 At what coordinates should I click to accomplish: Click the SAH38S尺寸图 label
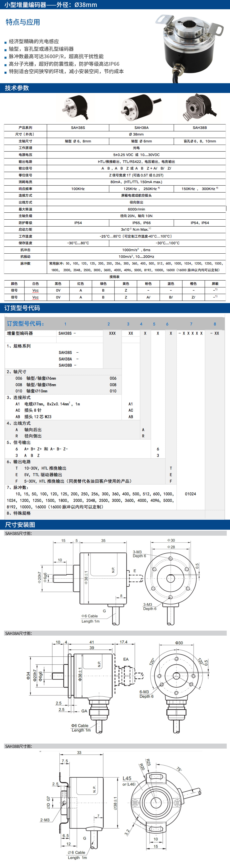(x=18, y=533)
